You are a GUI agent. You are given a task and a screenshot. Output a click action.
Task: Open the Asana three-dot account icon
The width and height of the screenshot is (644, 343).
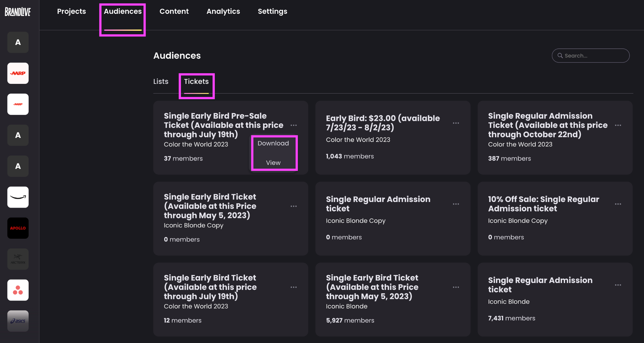tap(18, 290)
